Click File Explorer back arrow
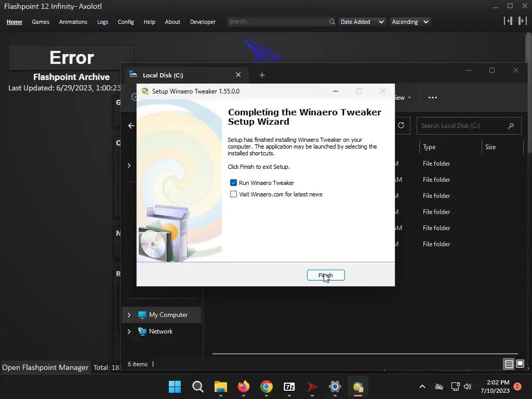The width and height of the screenshot is (532, 399). tap(131, 126)
